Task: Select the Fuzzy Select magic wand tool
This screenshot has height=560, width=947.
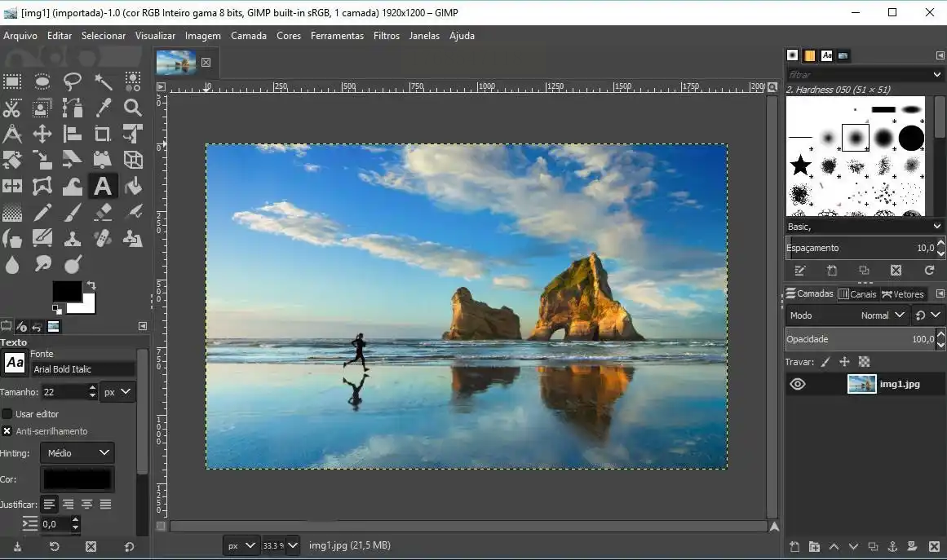Action: [x=104, y=81]
